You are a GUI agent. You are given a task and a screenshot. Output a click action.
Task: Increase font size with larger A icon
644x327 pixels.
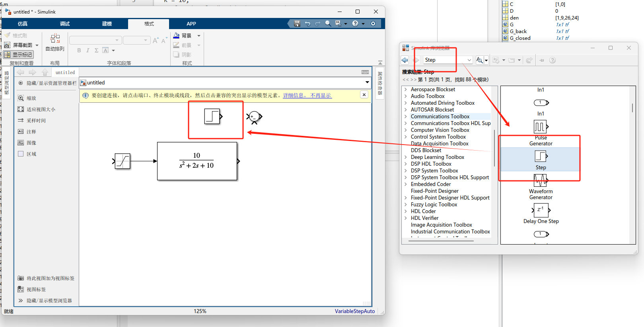click(156, 40)
